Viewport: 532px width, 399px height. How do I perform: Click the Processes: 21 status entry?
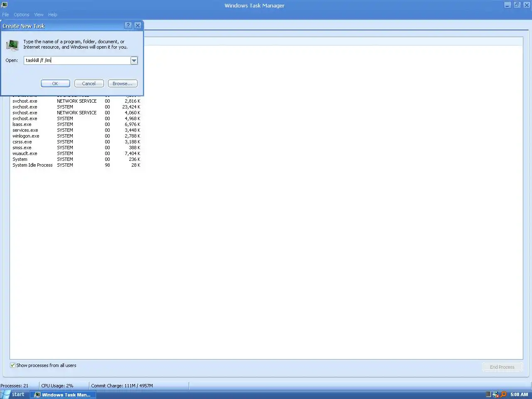click(15, 386)
